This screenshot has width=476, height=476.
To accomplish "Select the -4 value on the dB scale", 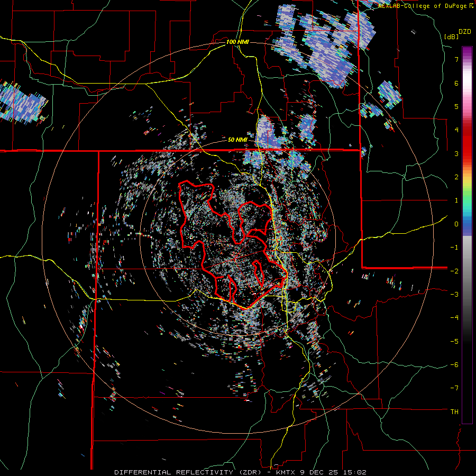I will (x=454, y=318).
